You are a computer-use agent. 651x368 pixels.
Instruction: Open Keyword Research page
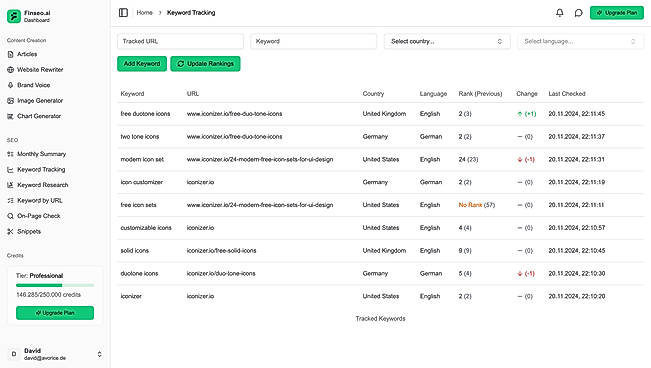point(42,185)
